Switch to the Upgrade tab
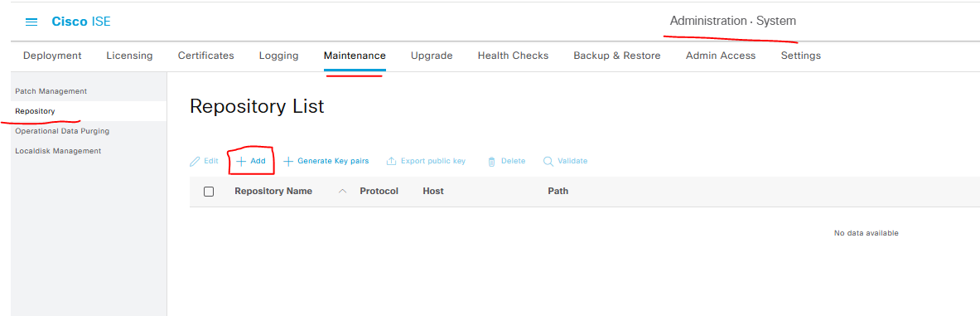 [x=432, y=56]
